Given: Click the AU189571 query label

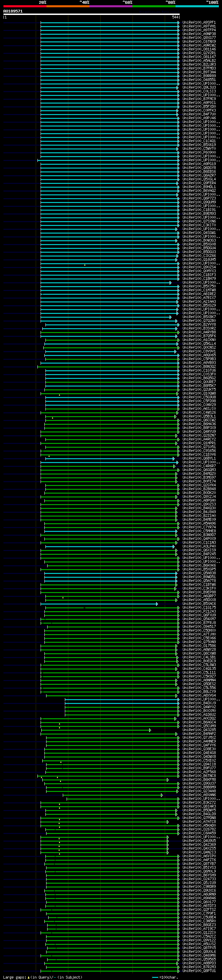Looking at the screenshot, I should (13, 11).
